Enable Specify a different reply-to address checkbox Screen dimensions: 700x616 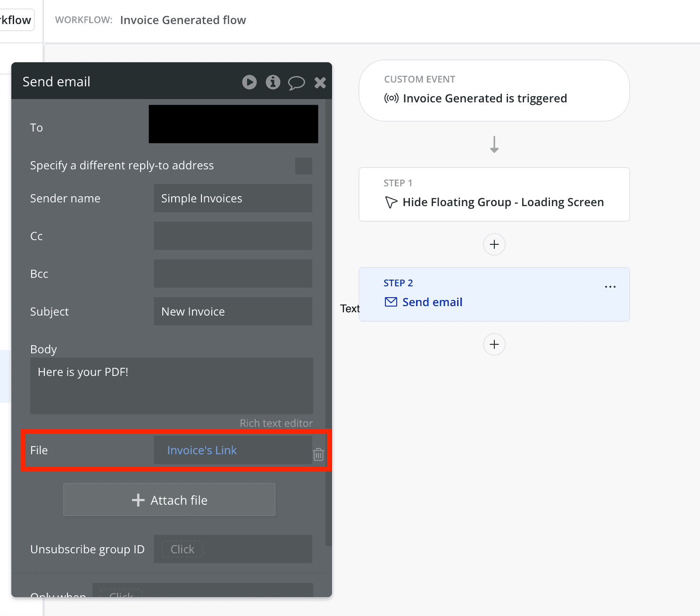[x=303, y=166]
